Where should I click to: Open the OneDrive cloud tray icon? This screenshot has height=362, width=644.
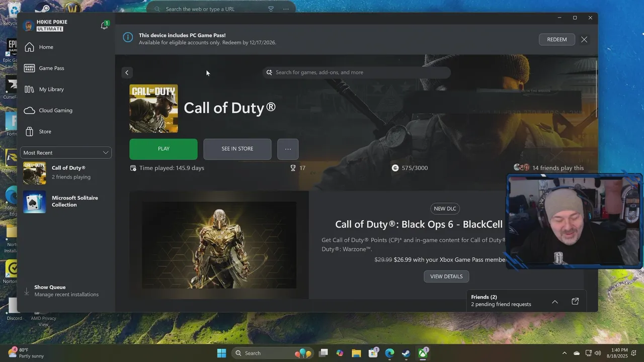pyautogui.click(x=577, y=353)
